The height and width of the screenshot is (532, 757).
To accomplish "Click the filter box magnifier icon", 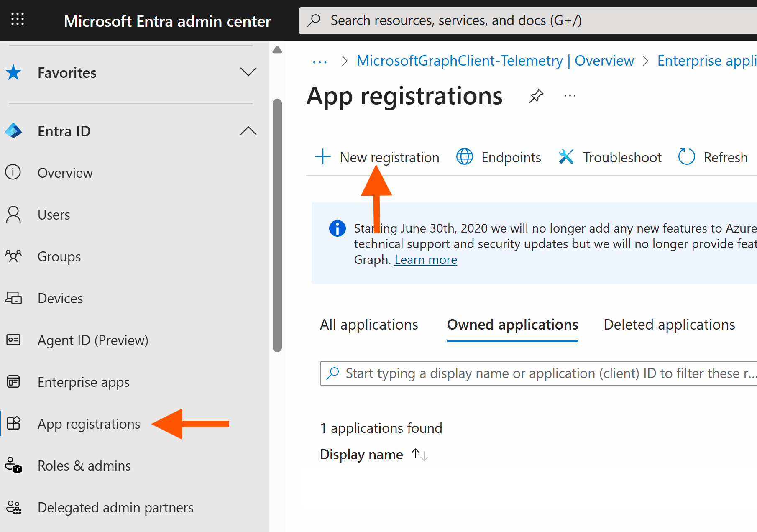I will click(332, 373).
